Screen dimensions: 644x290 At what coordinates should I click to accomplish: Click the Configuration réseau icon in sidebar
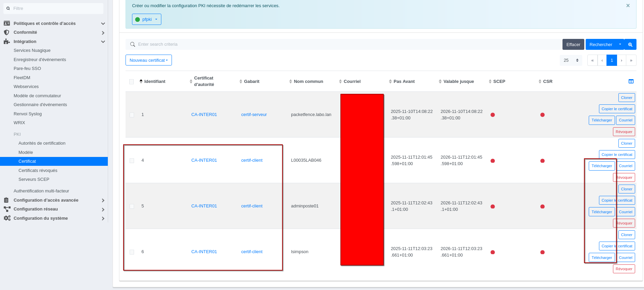pos(7,209)
